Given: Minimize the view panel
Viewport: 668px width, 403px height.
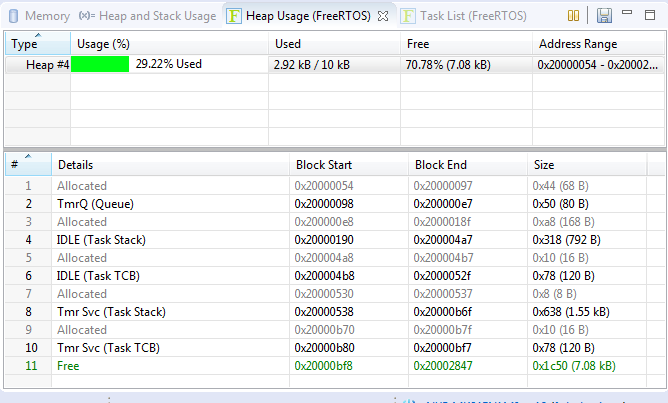Looking at the screenshot, I should 627,13.
